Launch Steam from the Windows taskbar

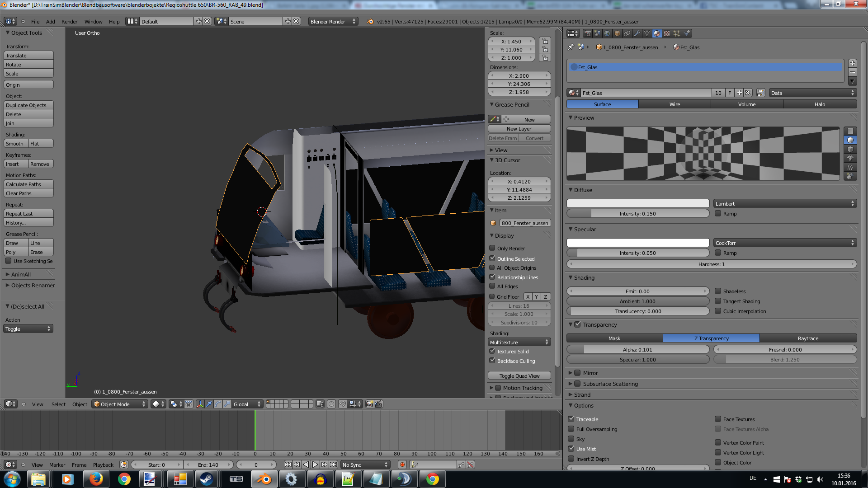coord(208,479)
